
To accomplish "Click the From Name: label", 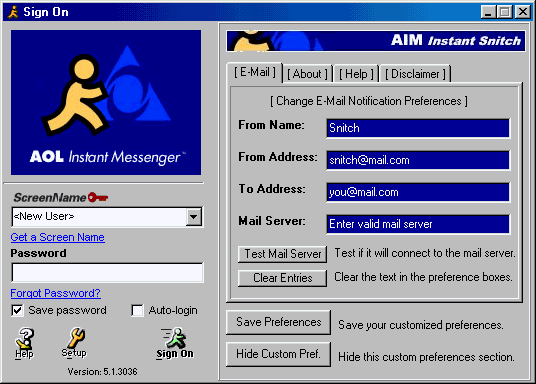I will (271, 125).
